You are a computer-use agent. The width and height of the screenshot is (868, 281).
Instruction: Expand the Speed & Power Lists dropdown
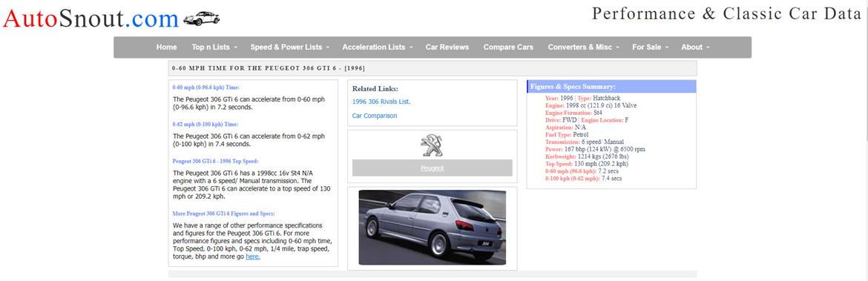tap(289, 47)
